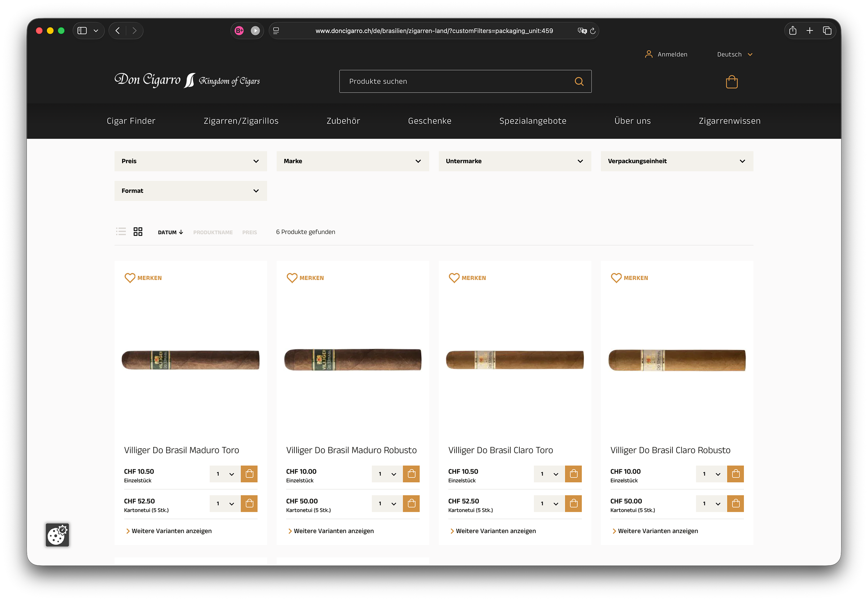
Task: Sort products by Datum
Action: click(x=170, y=232)
